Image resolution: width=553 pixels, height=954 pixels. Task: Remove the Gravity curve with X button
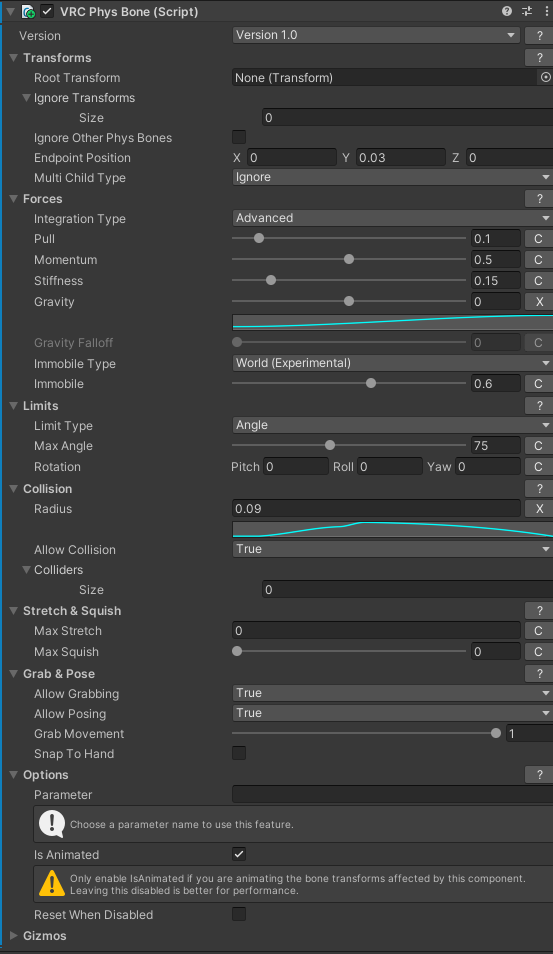click(x=538, y=301)
